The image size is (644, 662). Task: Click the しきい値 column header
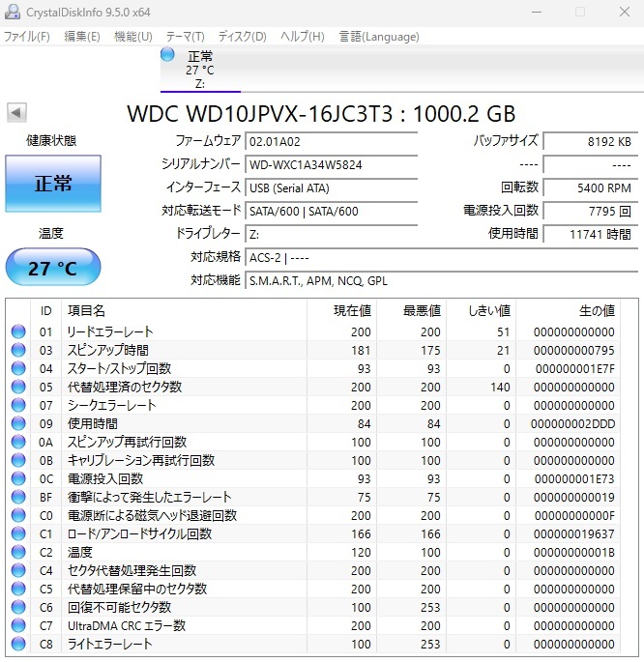tap(482, 311)
